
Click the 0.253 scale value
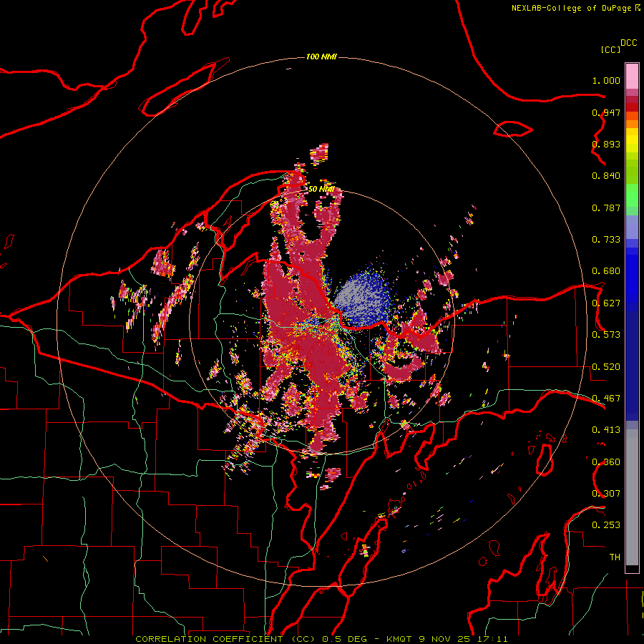606,525
